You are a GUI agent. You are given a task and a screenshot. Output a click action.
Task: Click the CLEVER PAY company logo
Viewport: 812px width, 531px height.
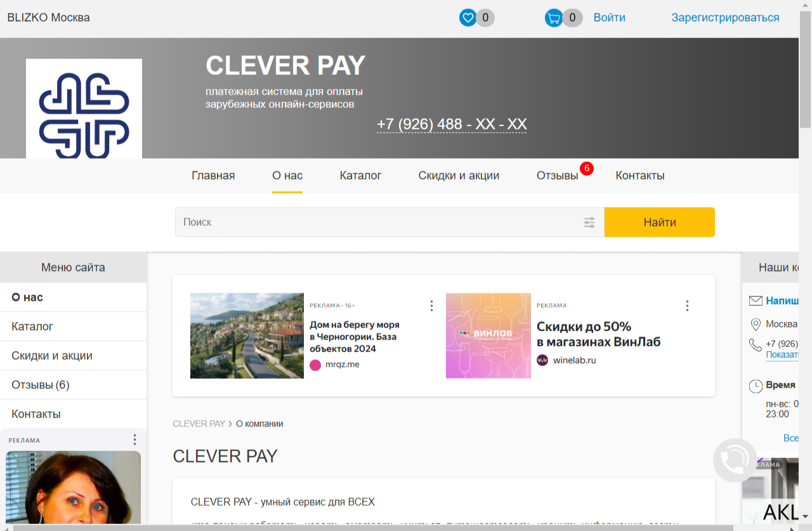(x=84, y=108)
